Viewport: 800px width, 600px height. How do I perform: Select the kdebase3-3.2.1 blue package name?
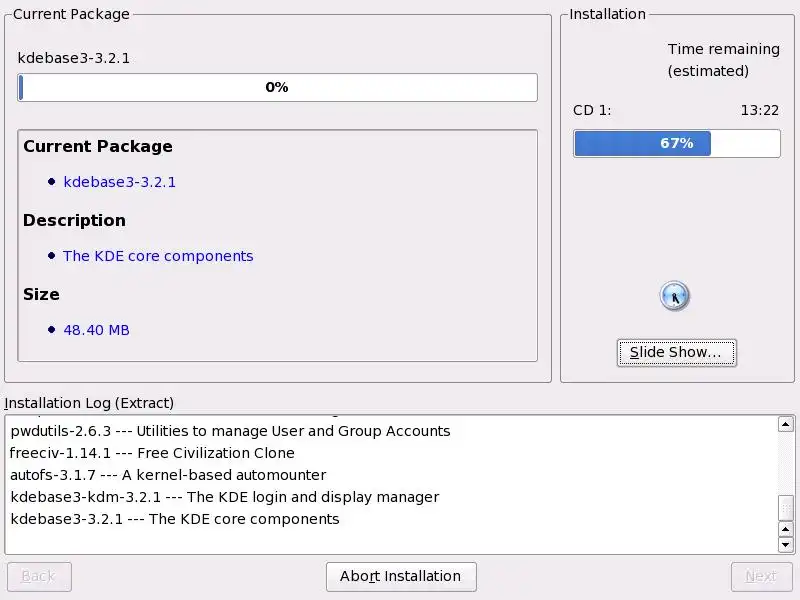pos(119,182)
